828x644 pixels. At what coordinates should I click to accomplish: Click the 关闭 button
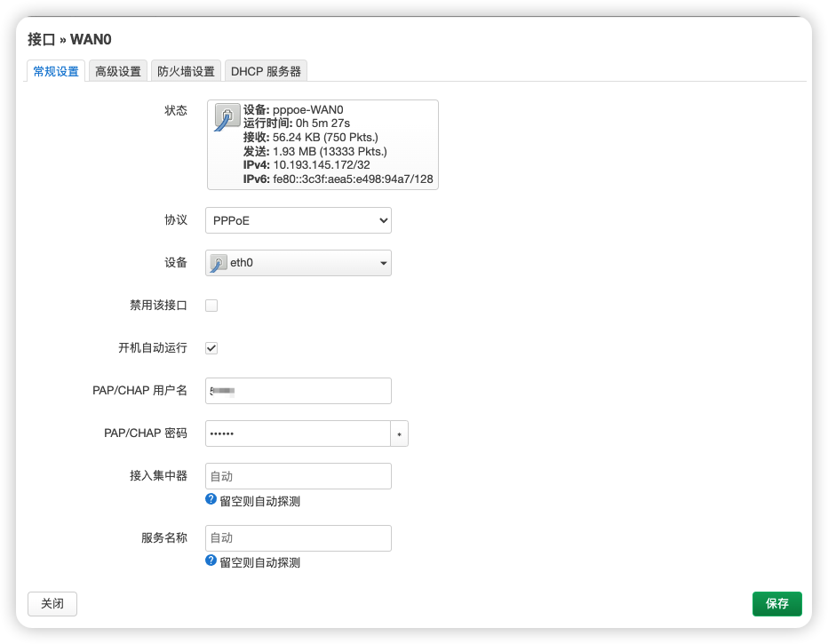[x=52, y=603]
